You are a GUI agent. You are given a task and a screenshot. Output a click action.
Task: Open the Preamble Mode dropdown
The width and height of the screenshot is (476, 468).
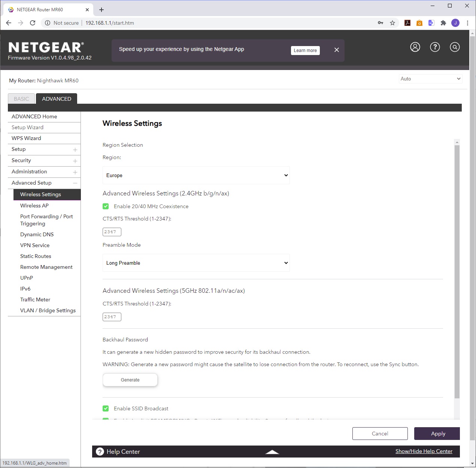196,263
